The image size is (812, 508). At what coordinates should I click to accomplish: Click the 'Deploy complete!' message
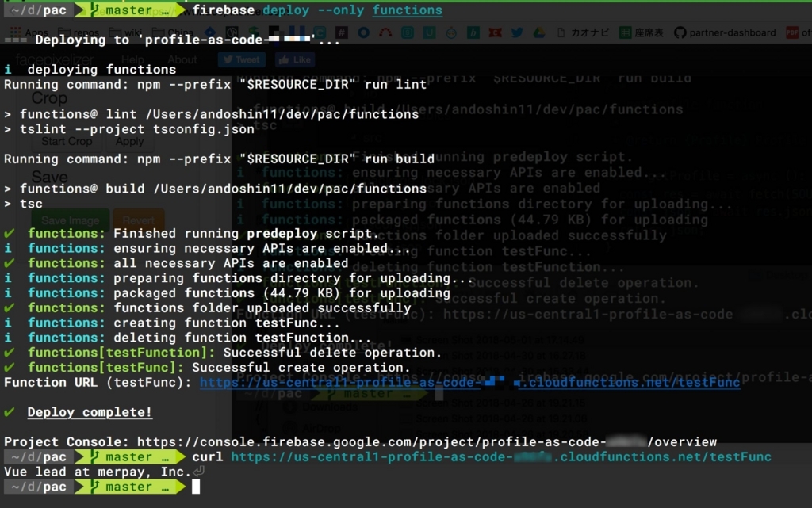[x=90, y=412]
